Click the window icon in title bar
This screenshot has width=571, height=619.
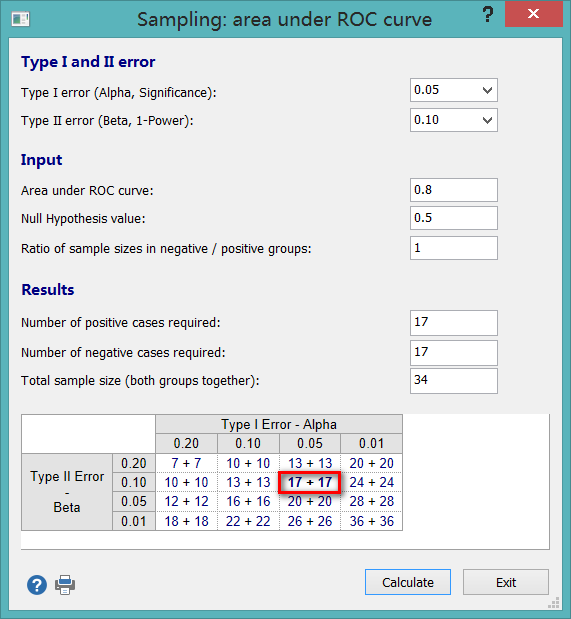click(x=21, y=19)
